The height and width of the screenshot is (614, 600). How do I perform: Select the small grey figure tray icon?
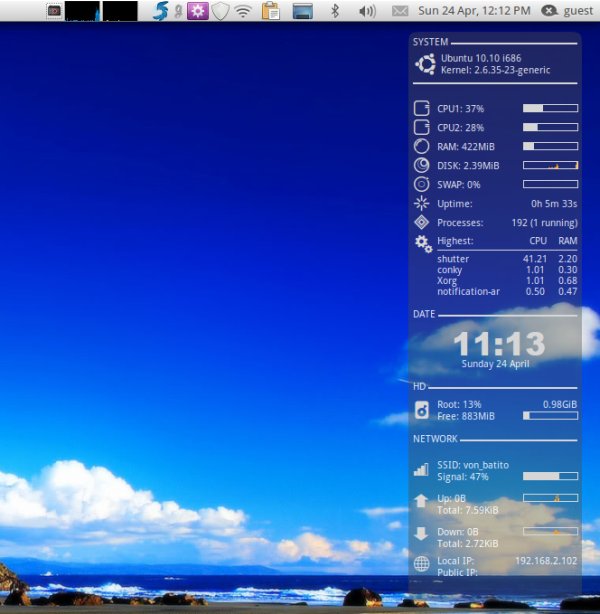(178, 11)
